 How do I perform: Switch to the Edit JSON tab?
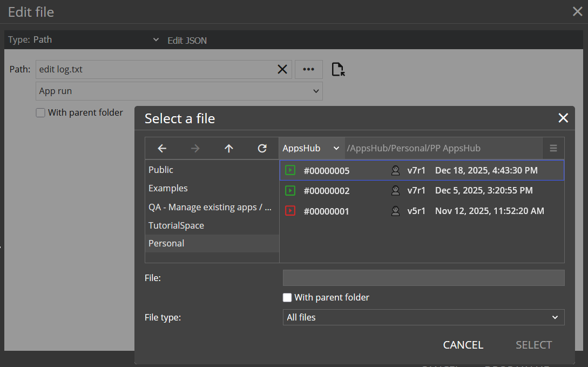187,41
